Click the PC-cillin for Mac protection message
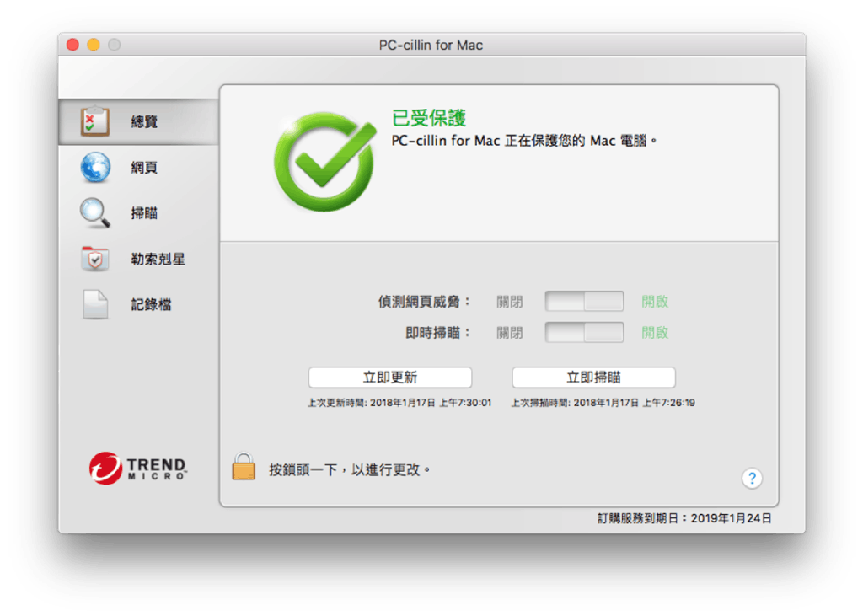The height and width of the screenshot is (616, 863). [x=524, y=141]
